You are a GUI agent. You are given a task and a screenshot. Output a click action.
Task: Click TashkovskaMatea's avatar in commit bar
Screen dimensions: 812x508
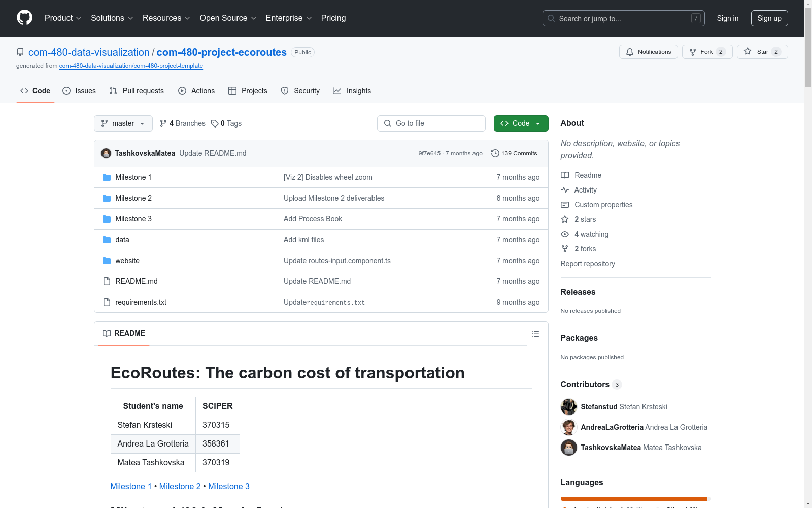(106, 153)
